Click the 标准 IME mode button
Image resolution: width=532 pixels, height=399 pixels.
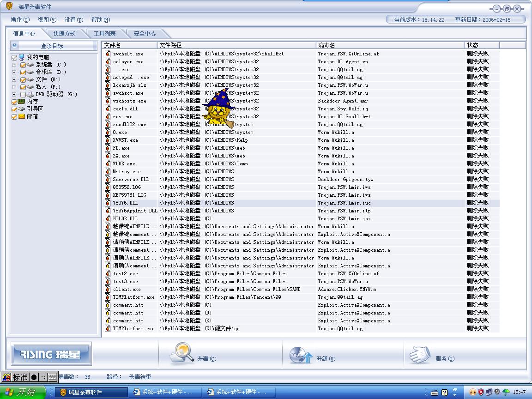[x=20, y=377]
